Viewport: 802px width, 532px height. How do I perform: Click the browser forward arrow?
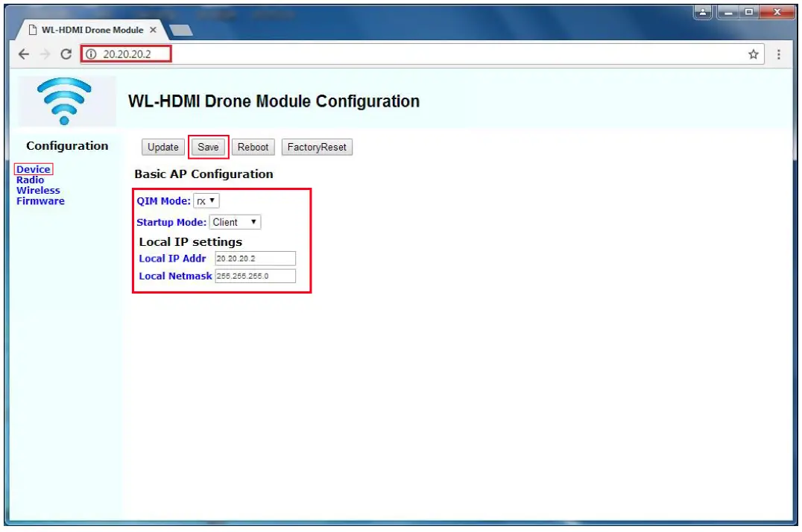coord(45,54)
